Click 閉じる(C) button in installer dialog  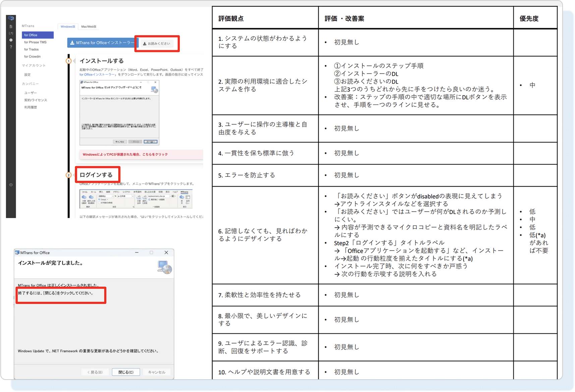(x=126, y=372)
